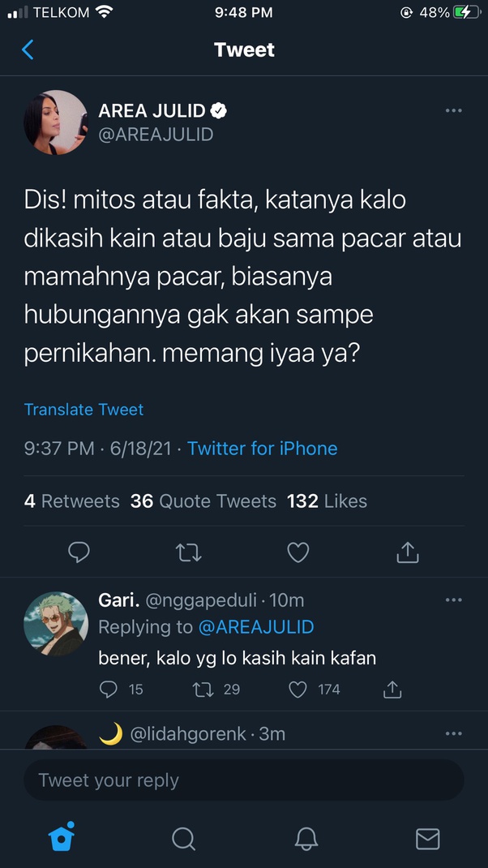Open options menu on Gari's reply
488x868 pixels.
[x=453, y=599]
